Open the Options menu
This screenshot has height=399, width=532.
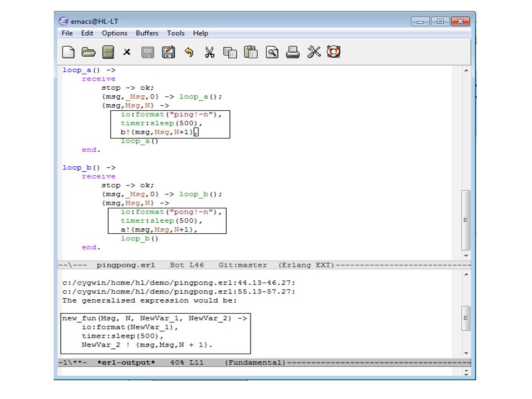coord(115,33)
